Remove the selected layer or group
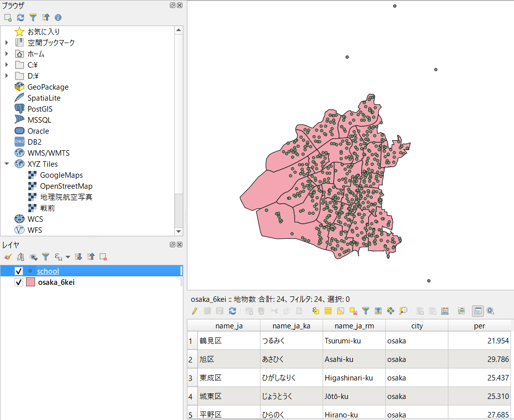 [x=103, y=257]
